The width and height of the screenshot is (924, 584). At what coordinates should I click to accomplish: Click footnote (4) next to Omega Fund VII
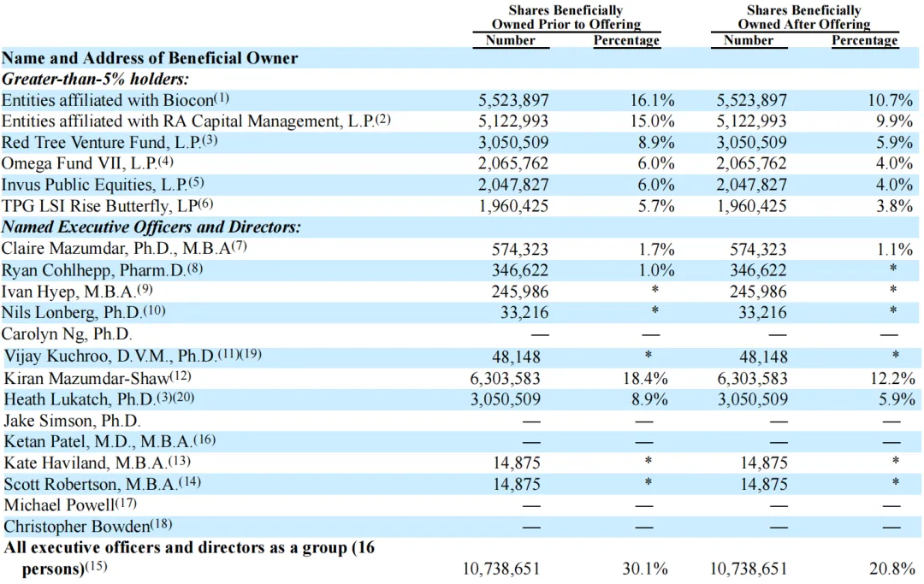166,161
